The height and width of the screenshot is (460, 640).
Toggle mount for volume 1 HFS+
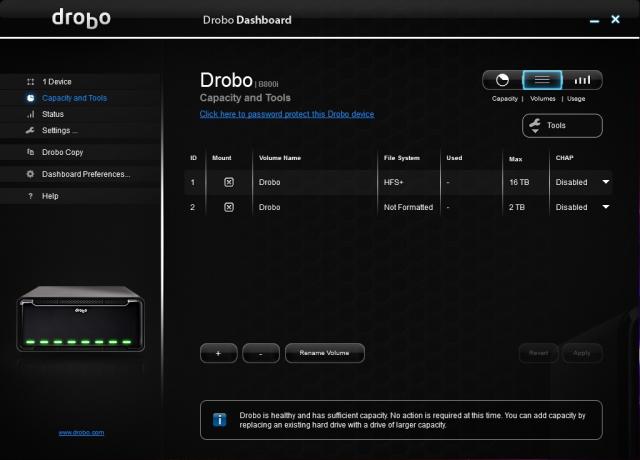click(x=229, y=182)
